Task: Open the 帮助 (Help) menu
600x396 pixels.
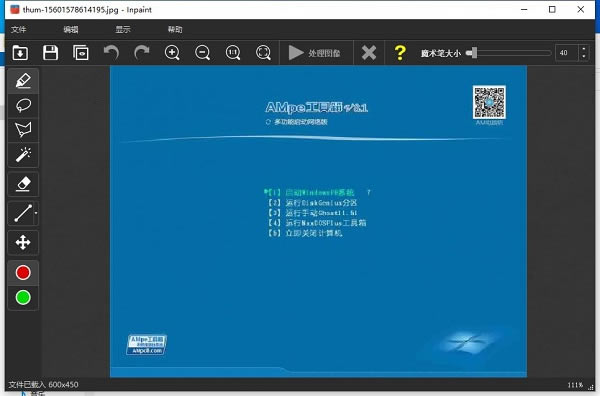Action: coord(175,29)
